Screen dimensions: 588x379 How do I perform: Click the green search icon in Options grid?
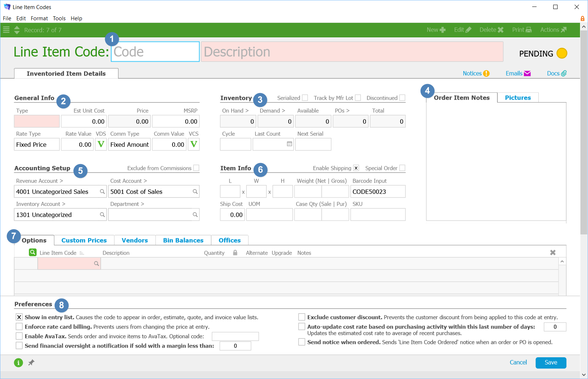point(33,252)
